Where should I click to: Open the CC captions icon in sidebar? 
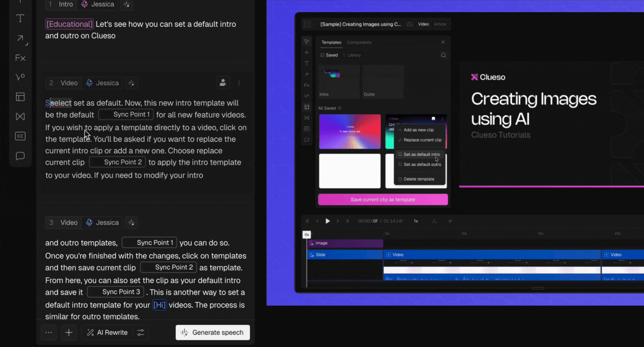click(20, 136)
